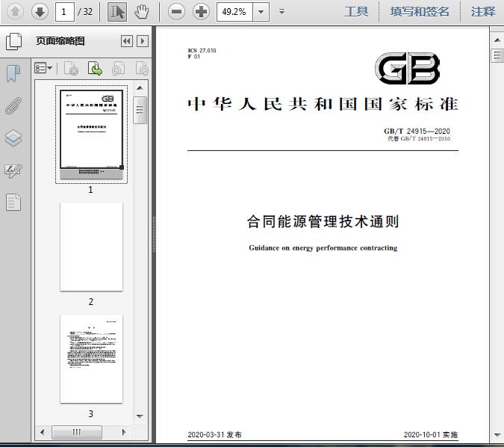Zoom in with the plus button
The height and width of the screenshot is (447, 504).
click(201, 11)
